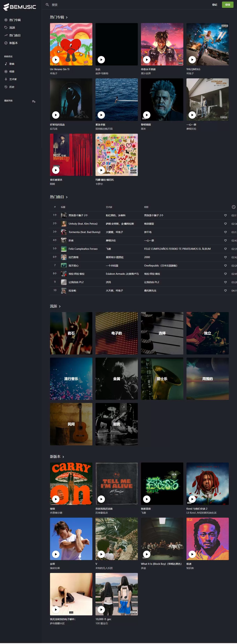Play the 黎明视频 album
This screenshot has width=237, height=644.
point(147,115)
